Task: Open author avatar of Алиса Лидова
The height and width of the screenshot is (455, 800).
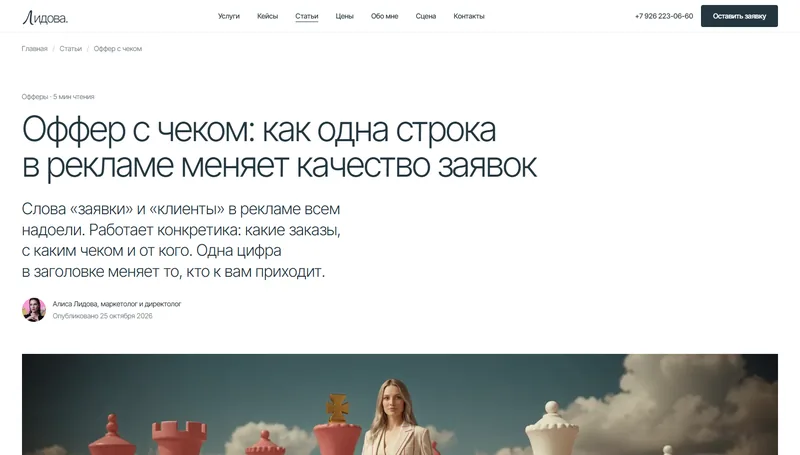Action: (34, 310)
